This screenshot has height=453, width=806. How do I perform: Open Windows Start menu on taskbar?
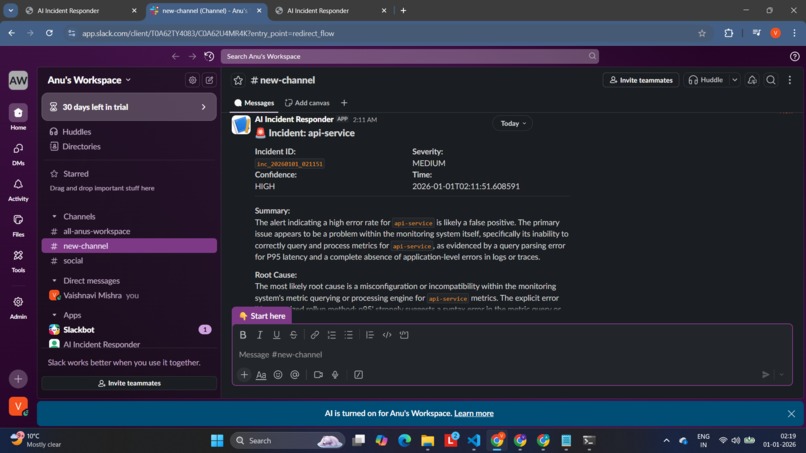(x=217, y=441)
